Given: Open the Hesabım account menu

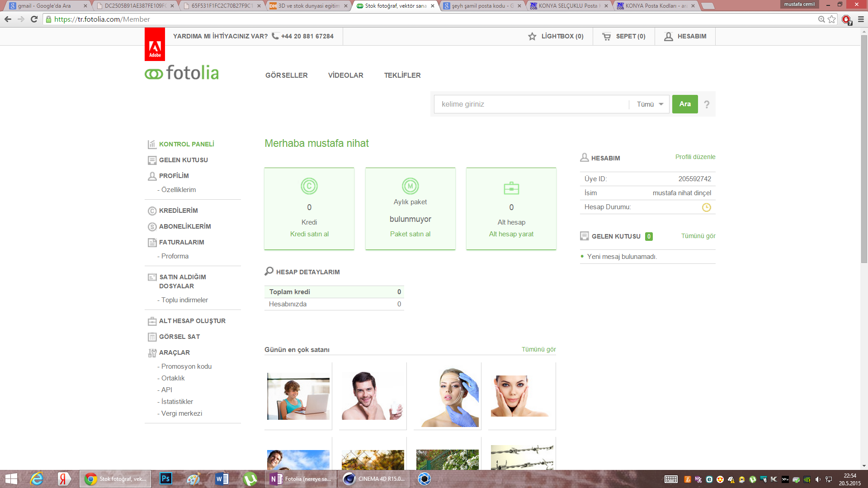Looking at the screenshot, I should click(685, 37).
